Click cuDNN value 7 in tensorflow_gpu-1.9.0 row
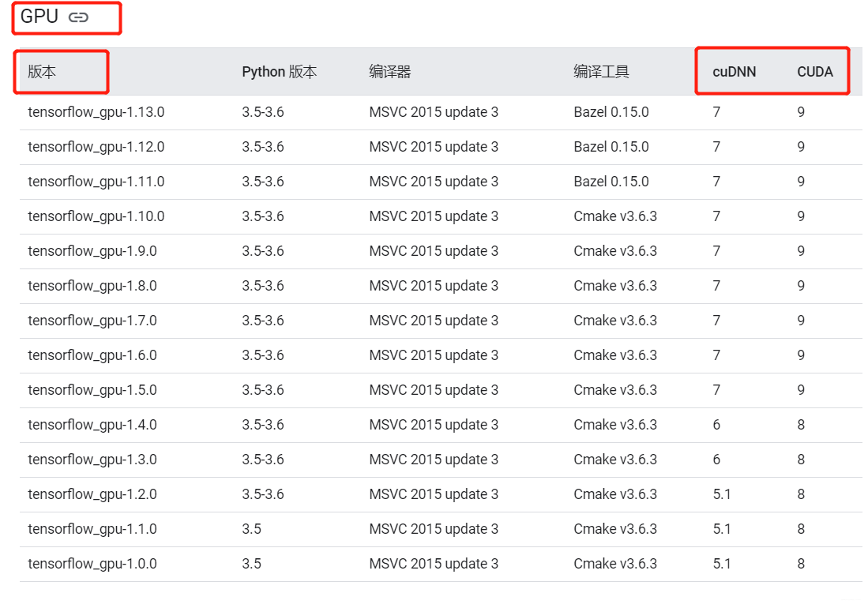 [716, 251]
